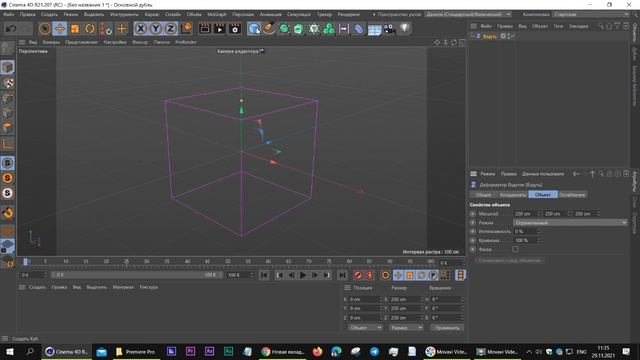640x360 pixels.
Task: Open the green Extrude generators icon
Action: [299, 29]
